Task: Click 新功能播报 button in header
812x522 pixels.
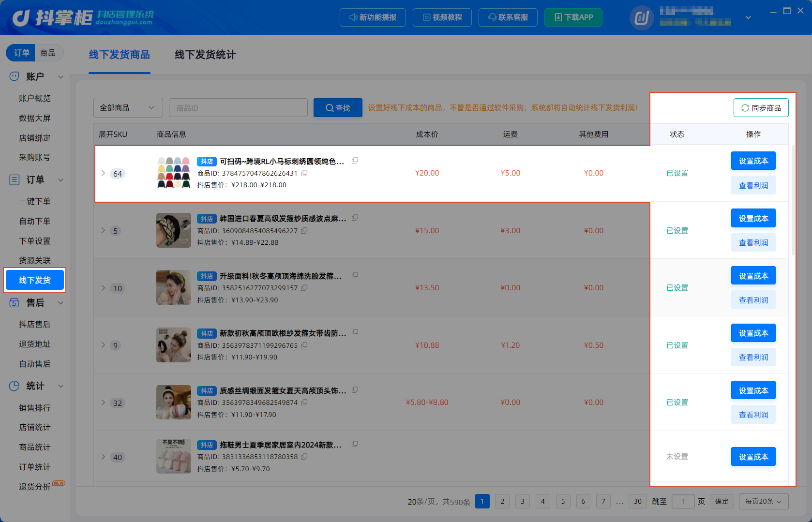Action: point(373,17)
